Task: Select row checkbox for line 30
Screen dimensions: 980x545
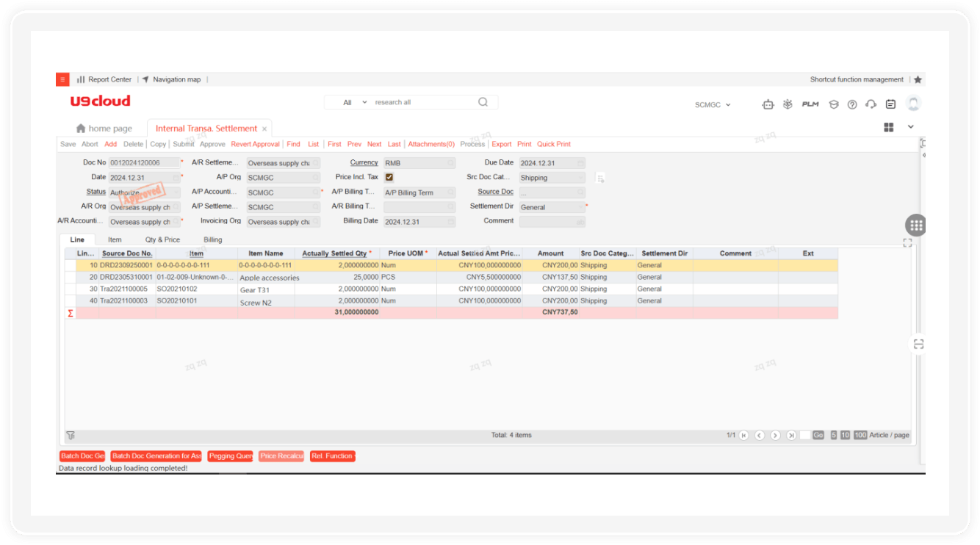Action: click(x=71, y=289)
